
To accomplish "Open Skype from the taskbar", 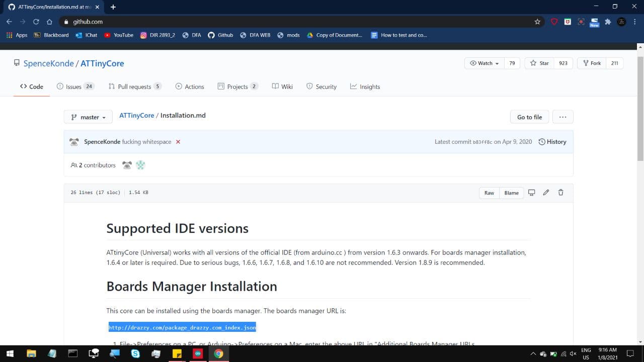I will click(135, 353).
